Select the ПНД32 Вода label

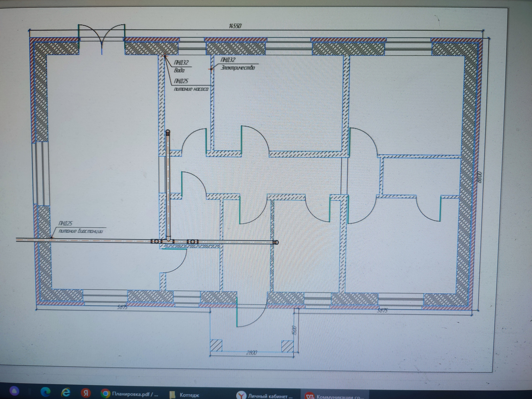tap(180, 66)
